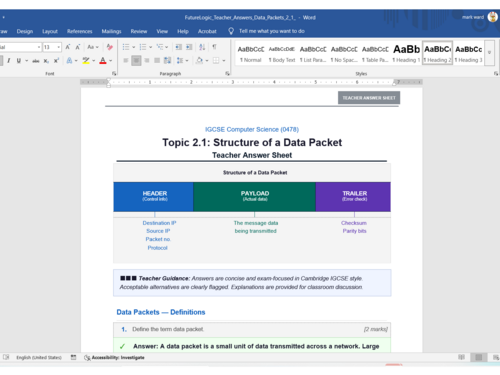Click the Tell me lightbulb icon
Screen dimensions: 500x375
231,31
